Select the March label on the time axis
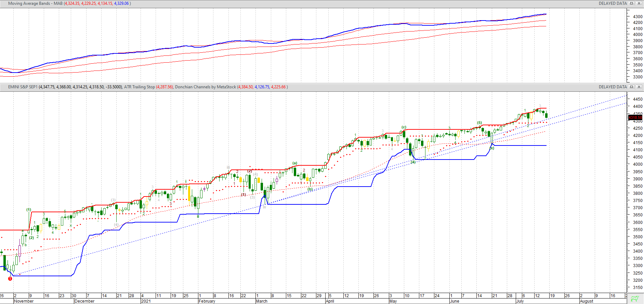Screen dimensions: 644x304 click(262, 301)
